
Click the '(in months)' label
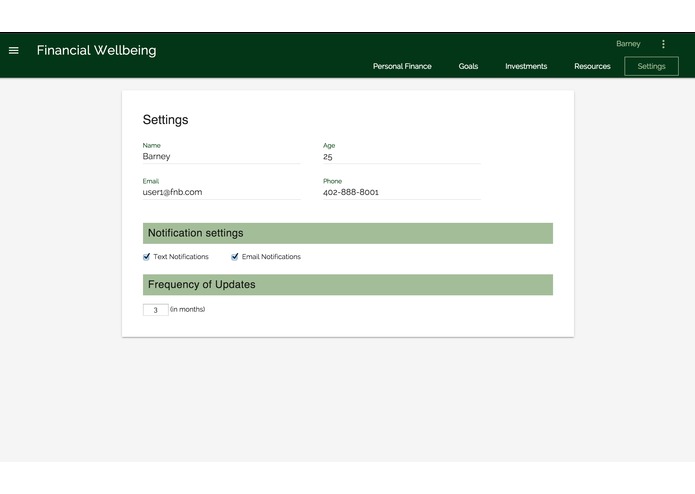click(x=187, y=309)
